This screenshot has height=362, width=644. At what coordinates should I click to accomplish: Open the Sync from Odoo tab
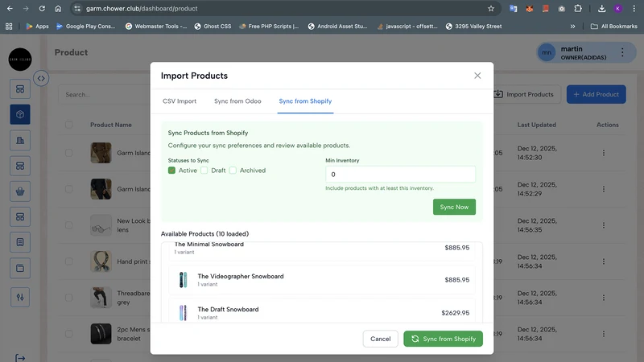(237, 101)
